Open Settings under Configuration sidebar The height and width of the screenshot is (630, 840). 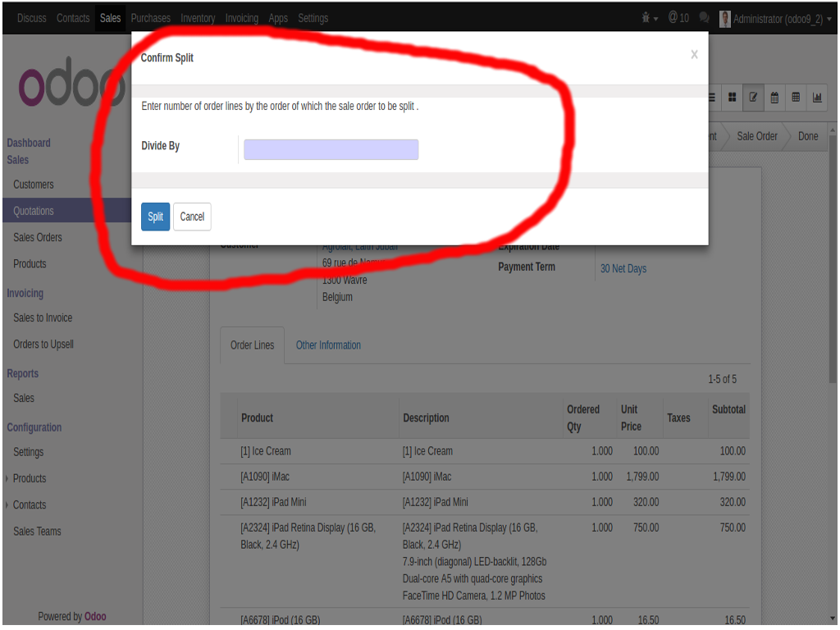click(x=29, y=452)
